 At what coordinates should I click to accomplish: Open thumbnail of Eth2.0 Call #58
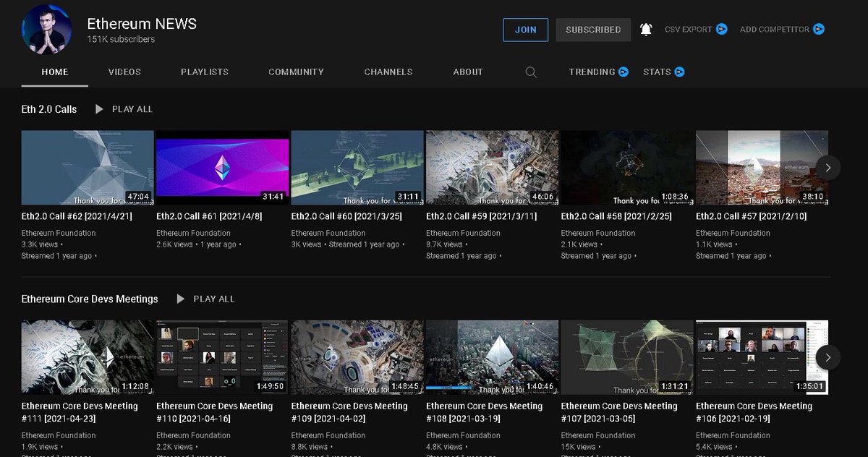pyautogui.click(x=627, y=168)
